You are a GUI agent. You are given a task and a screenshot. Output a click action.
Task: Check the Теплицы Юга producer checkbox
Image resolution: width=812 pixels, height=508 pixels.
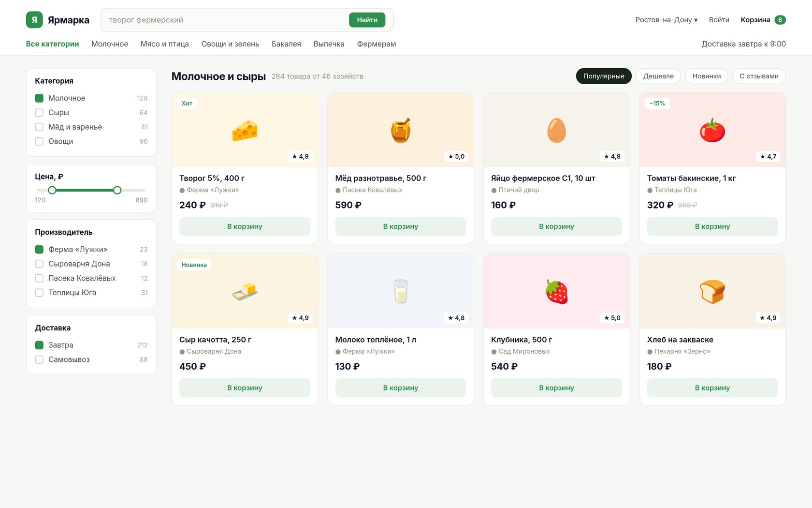tap(39, 293)
